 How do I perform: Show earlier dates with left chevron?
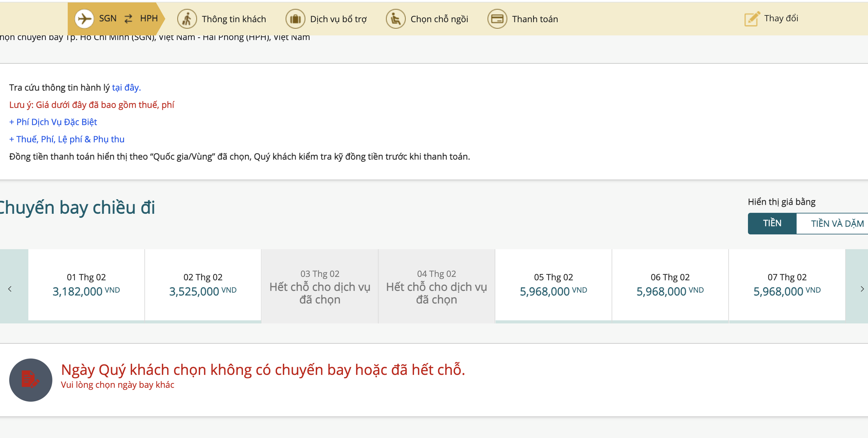coord(10,289)
